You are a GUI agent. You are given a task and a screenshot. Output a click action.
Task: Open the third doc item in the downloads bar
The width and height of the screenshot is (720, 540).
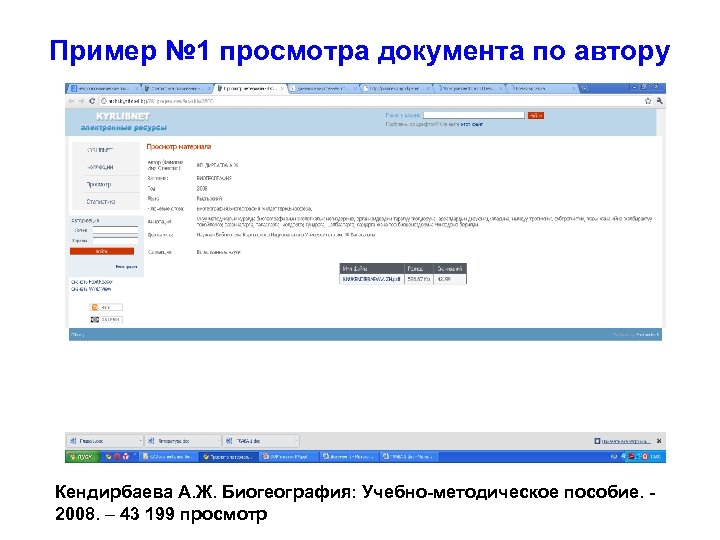click(x=259, y=441)
